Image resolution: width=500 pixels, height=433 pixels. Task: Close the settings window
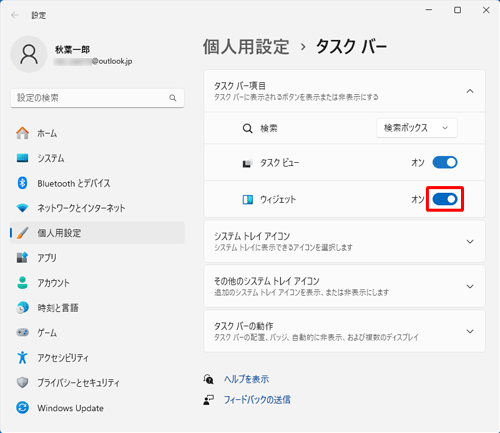coord(486,10)
